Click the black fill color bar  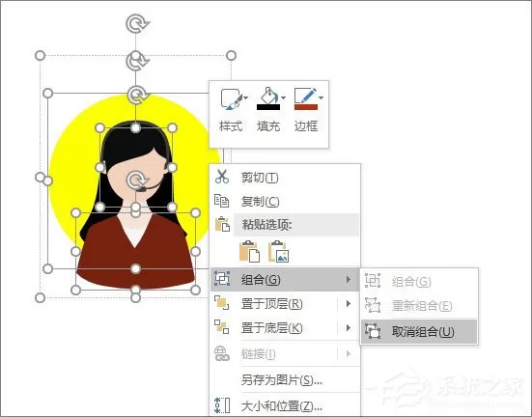click(268, 107)
